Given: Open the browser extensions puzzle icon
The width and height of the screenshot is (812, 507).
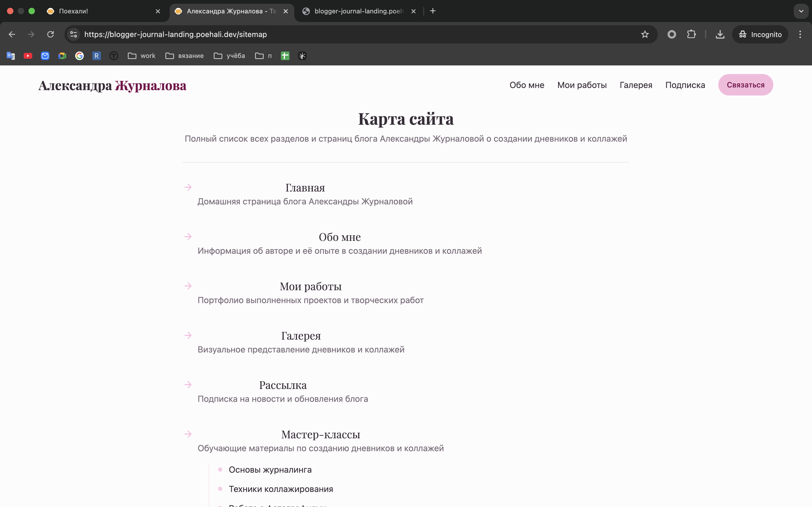Looking at the screenshot, I should [691, 34].
